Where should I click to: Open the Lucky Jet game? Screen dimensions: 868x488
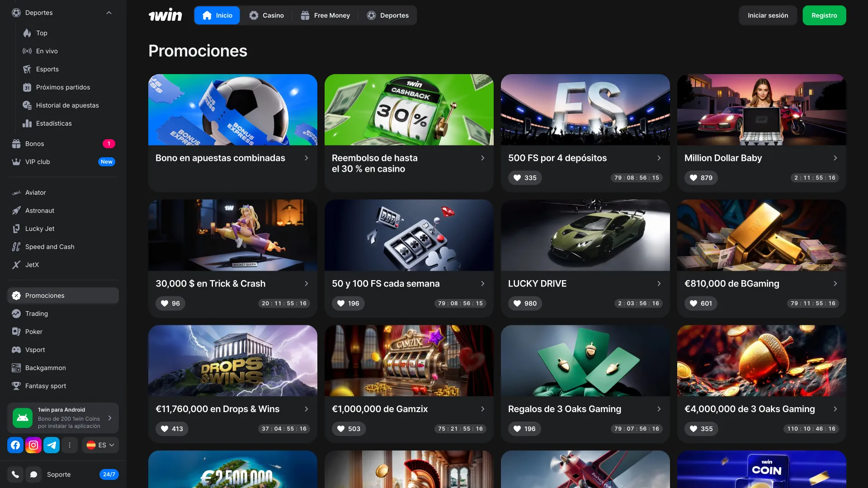[x=39, y=229]
